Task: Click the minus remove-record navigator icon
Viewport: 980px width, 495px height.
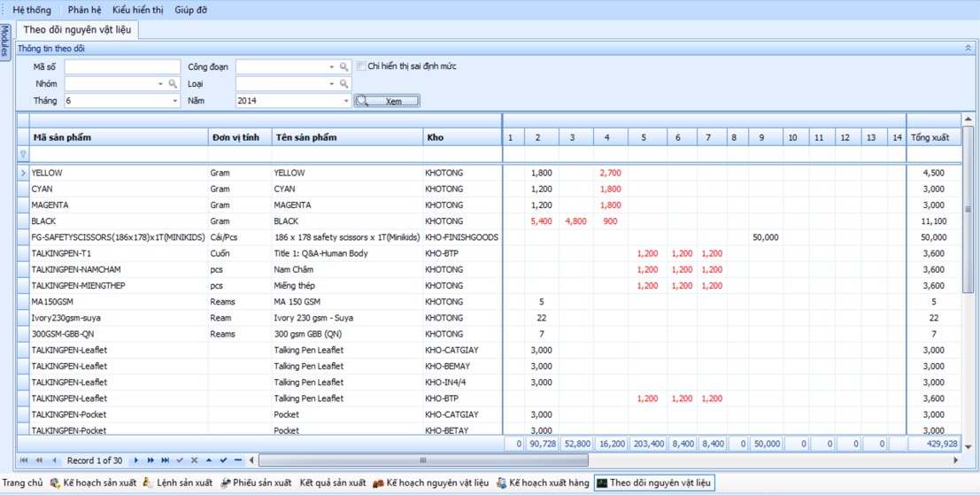Action: point(237,460)
